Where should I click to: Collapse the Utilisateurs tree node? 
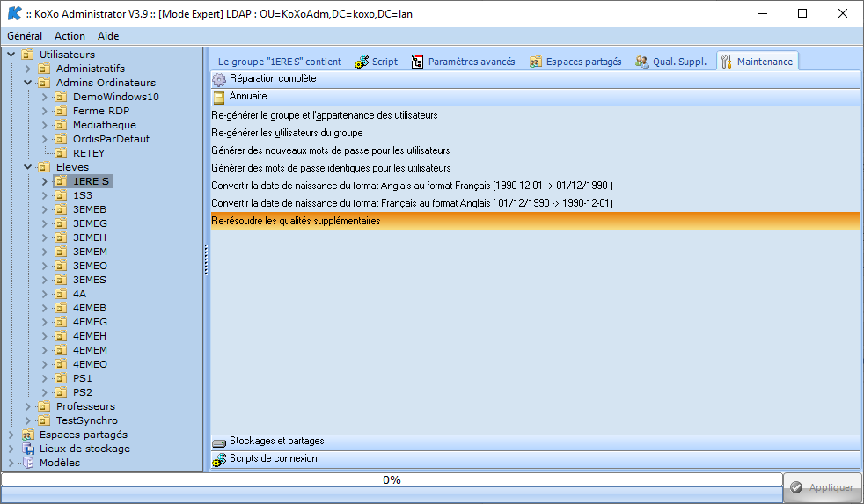(x=11, y=55)
